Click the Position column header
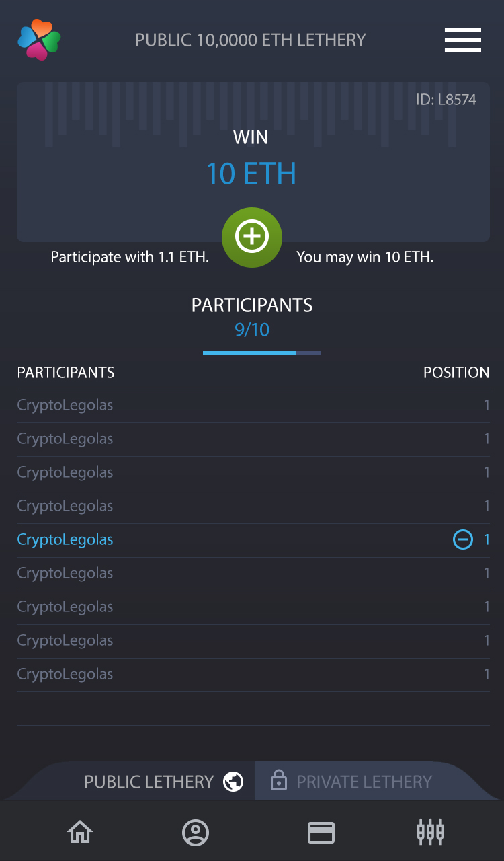504x861 pixels. coord(456,373)
